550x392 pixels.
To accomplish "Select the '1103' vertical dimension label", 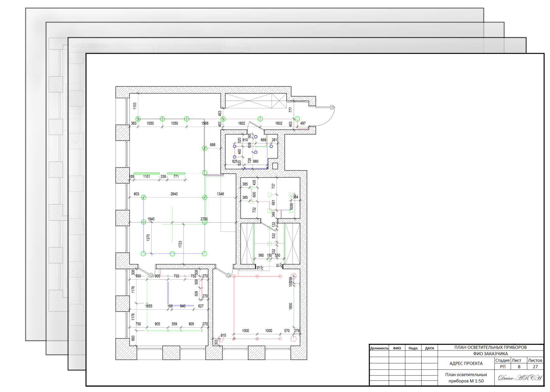I will point(135,106).
